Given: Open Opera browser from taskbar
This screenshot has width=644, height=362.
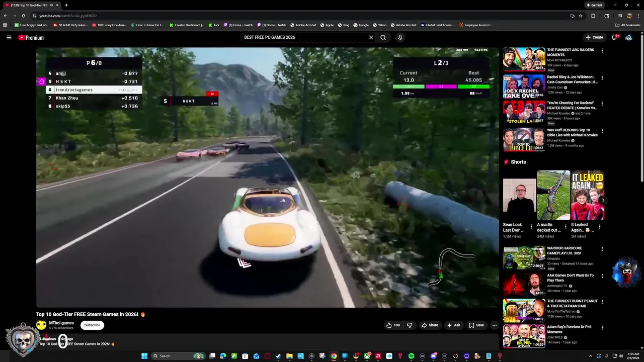Looking at the screenshot, I should [267, 356].
